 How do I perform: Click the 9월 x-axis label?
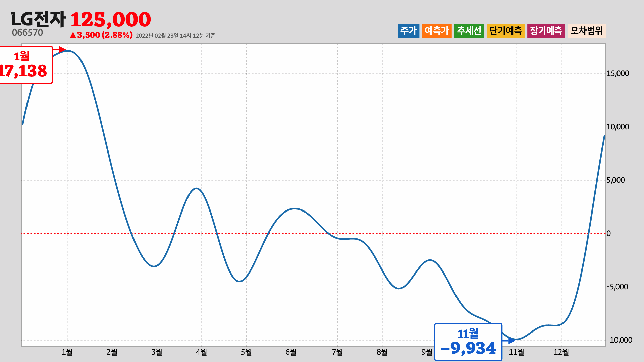pyautogui.click(x=427, y=352)
